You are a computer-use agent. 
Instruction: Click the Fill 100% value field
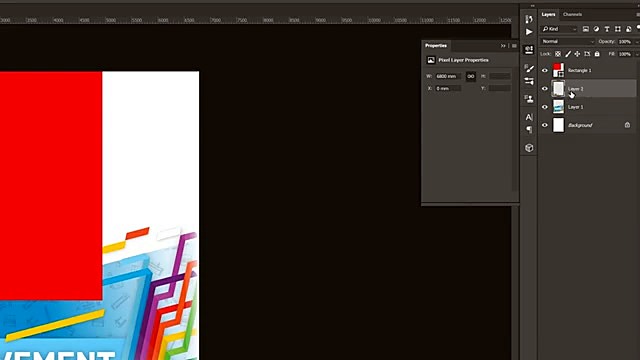[625, 54]
